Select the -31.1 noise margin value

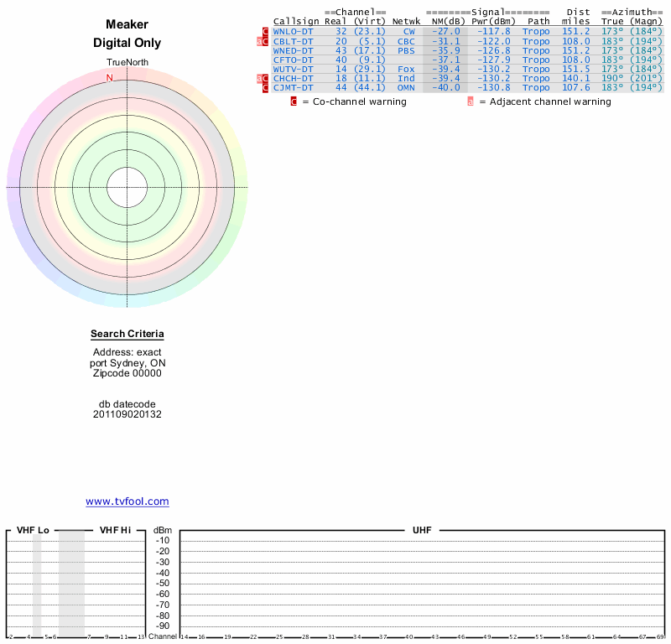(446, 41)
